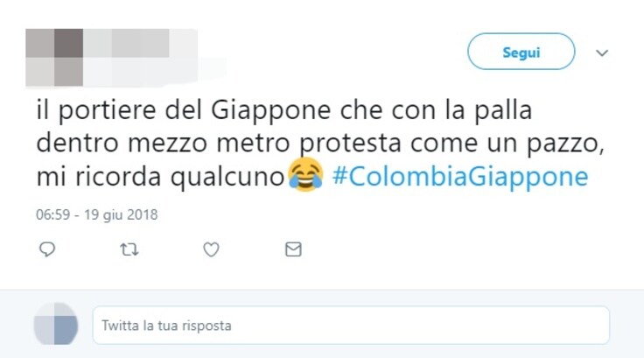Screen dimensions: 644x358
Task: Focus the 'Twitta la tua risposta' field
Action: tap(351, 325)
